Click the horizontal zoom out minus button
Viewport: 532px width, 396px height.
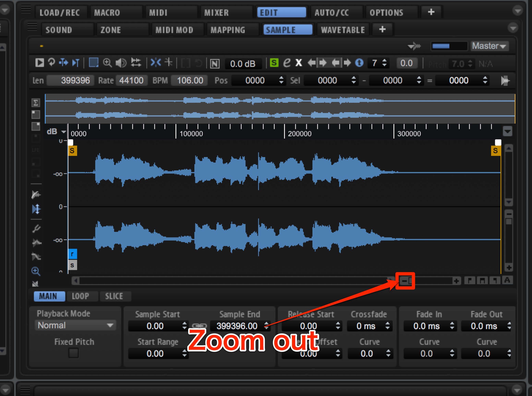click(404, 281)
